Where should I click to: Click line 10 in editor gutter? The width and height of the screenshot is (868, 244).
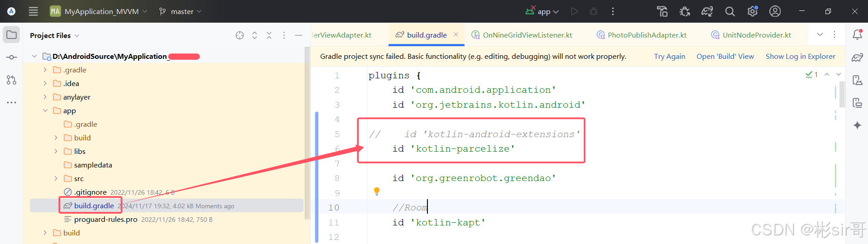tap(334, 208)
